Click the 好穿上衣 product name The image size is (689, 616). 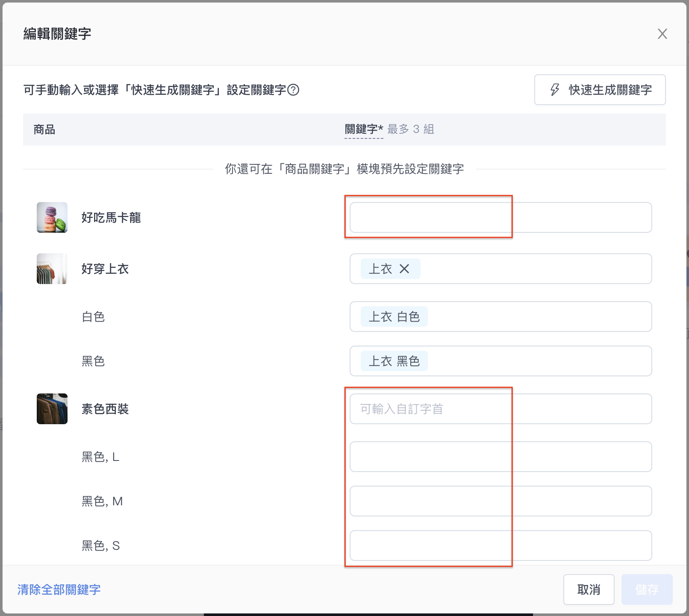pos(105,269)
